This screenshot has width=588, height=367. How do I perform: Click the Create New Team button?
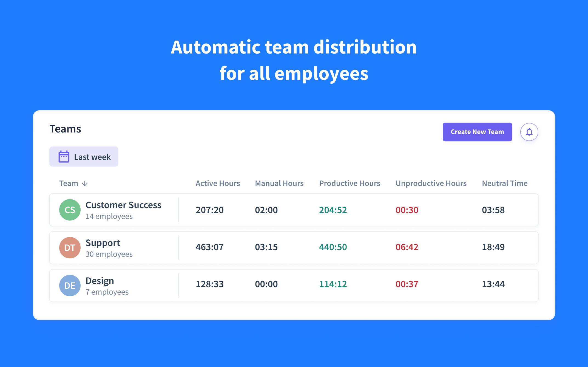pos(477,132)
